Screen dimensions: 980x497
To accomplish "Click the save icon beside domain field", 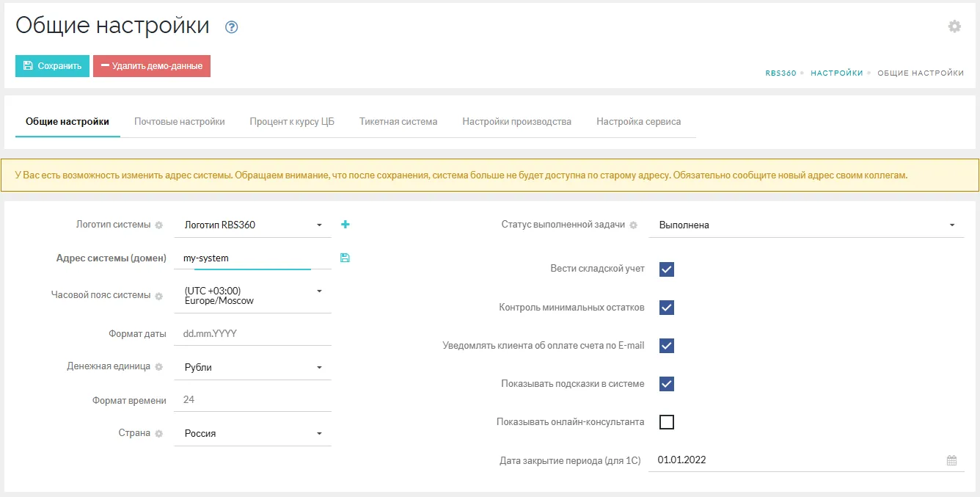I will pyautogui.click(x=345, y=258).
